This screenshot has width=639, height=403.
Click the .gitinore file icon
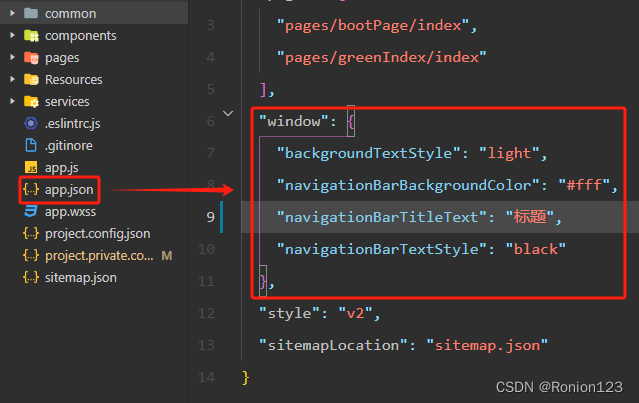coord(31,145)
